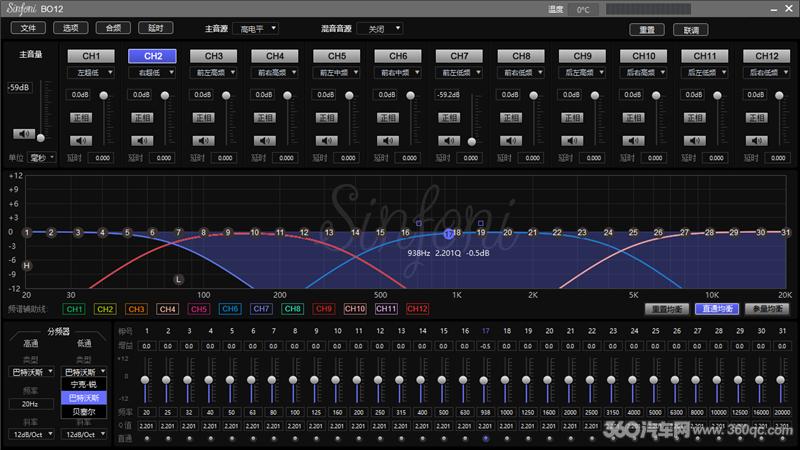800x450 pixels.
Task: Select EQ node 17 on the curve
Action: (448, 234)
